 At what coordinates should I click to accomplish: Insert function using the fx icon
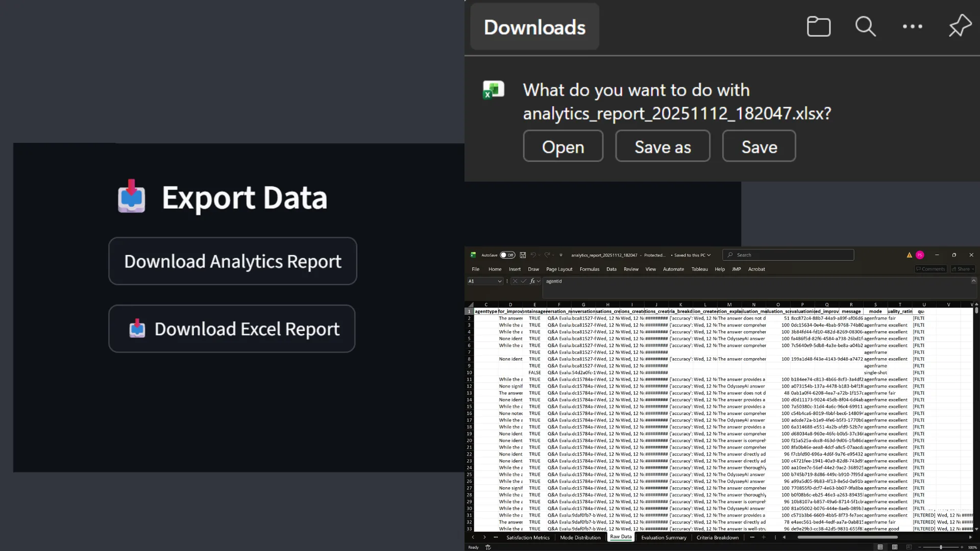(532, 281)
